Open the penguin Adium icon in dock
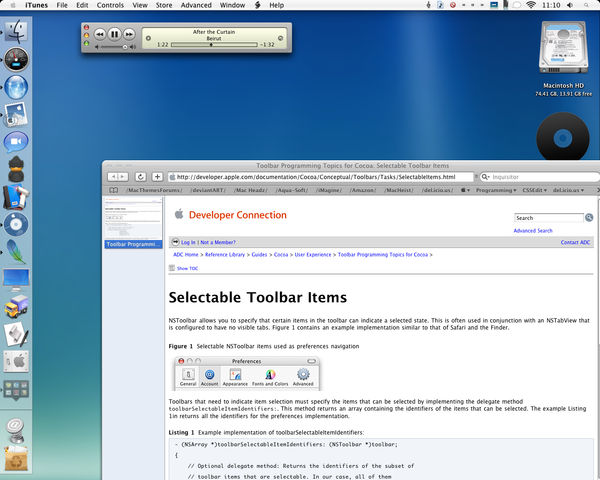The width and height of the screenshot is (600, 480). (x=16, y=168)
